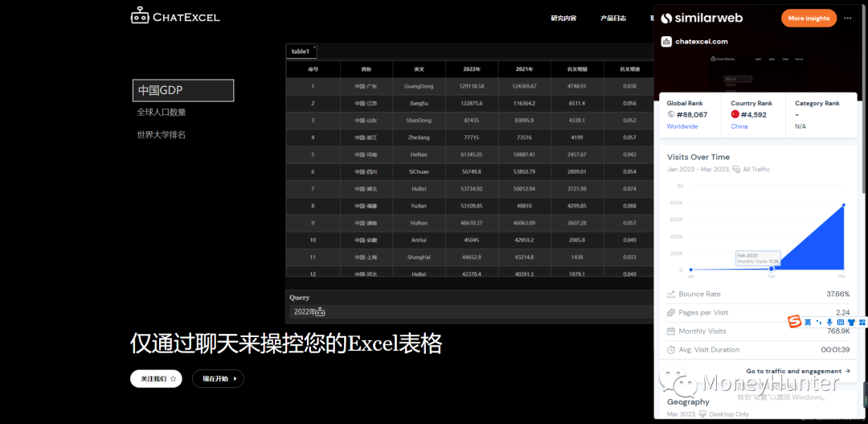Image resolution: width=868 pixels, height=424 pixels.
Task: Select 世界大学排名 example
Action: click(x=162, y=134)
